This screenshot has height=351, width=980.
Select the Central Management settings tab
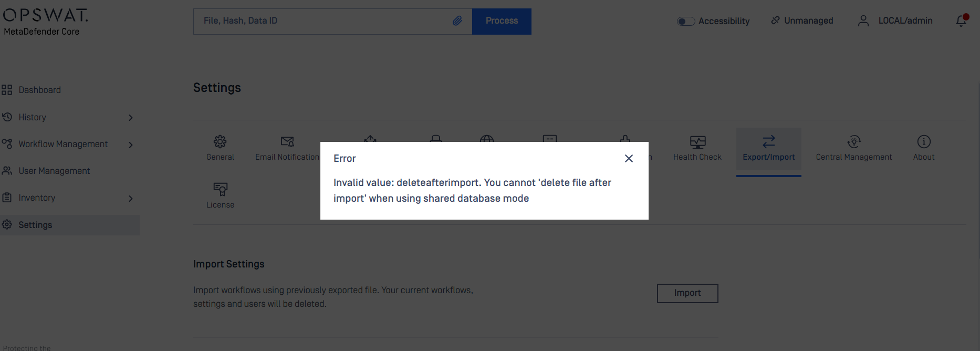point(854,148)
